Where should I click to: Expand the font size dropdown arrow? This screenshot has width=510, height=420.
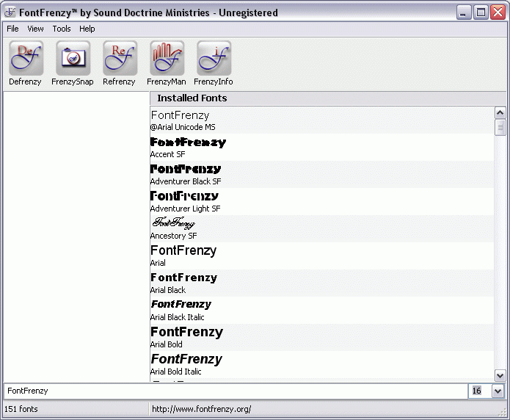point(498,391)
